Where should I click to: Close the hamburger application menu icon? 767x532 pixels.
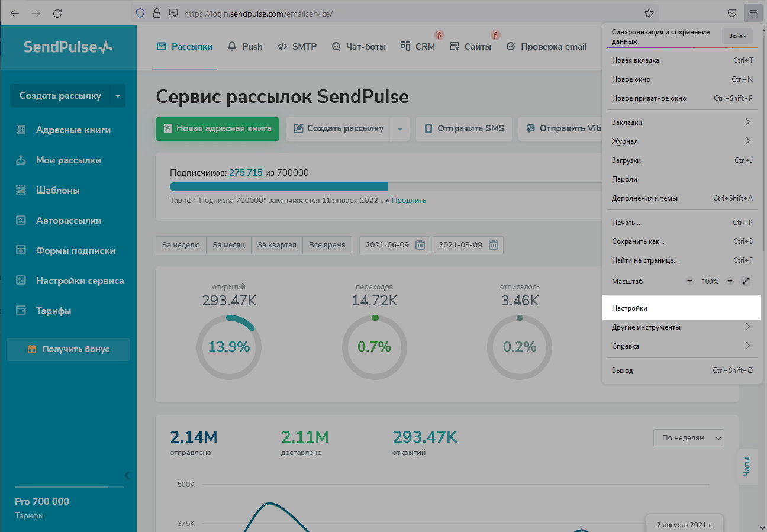point(753,13)
